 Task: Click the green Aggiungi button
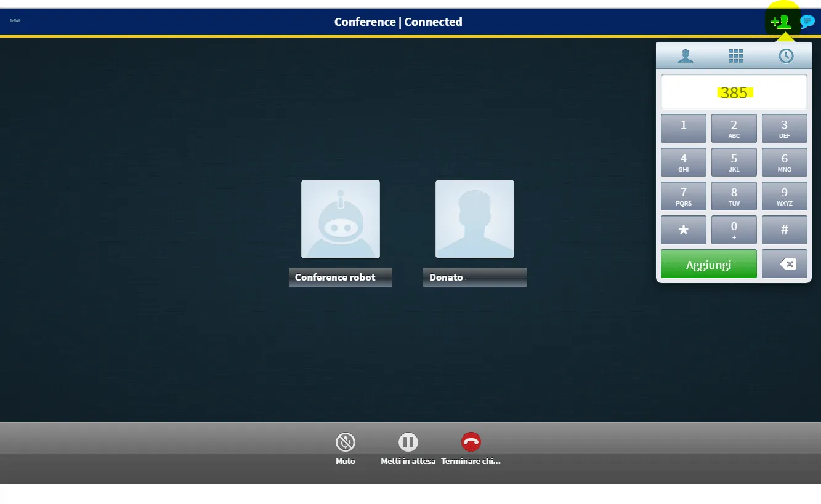point(708,265)
